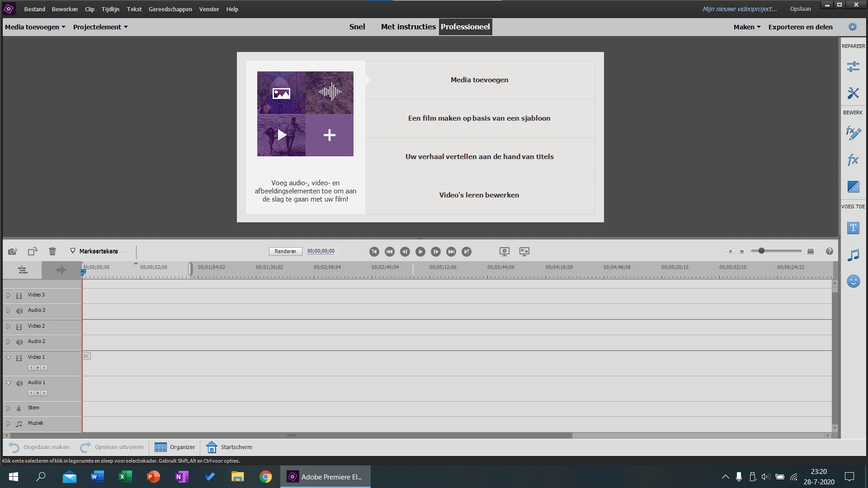Select the Effecten fx icon
The width and height of the screenshot is (868, 488).
click(853, 160)
